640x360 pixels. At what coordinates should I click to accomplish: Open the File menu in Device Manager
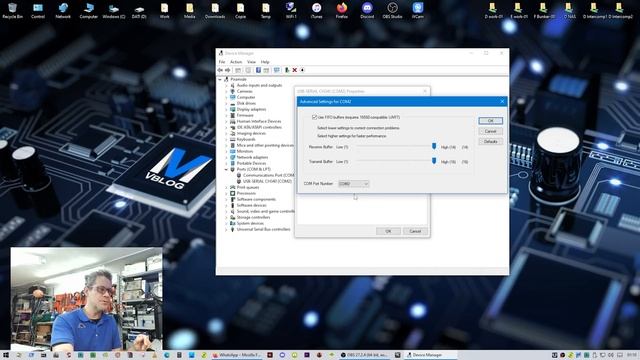(x=222, y=62)
